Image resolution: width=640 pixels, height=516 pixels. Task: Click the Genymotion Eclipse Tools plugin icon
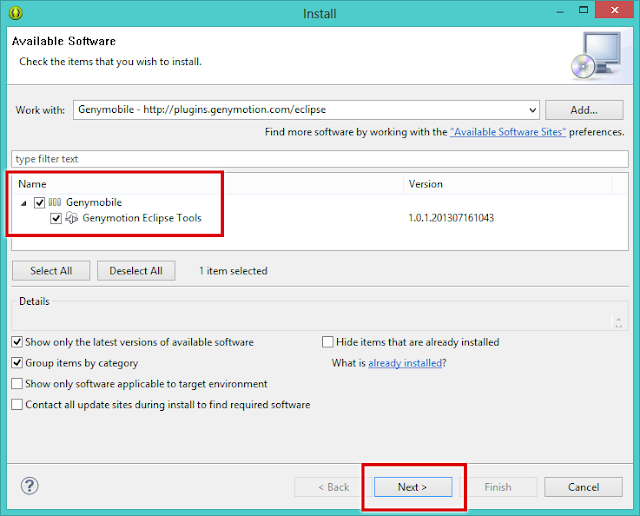coord(71,218)
